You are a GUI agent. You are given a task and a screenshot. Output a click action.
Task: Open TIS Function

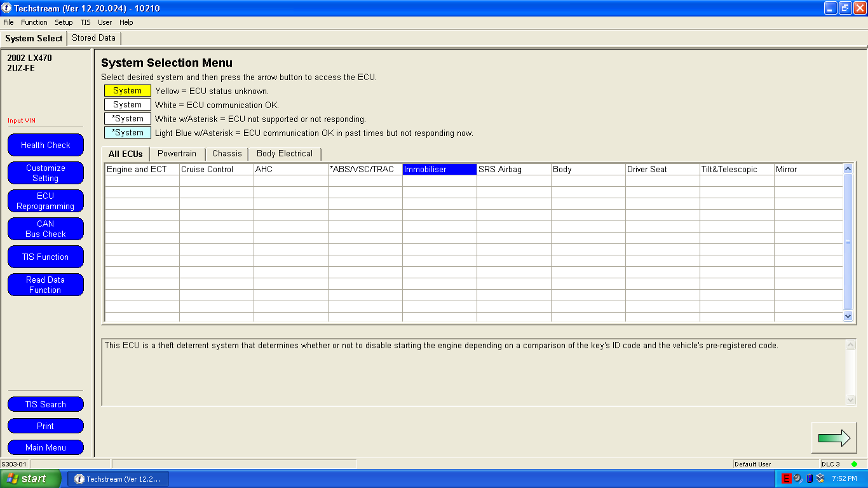(46, 257)
